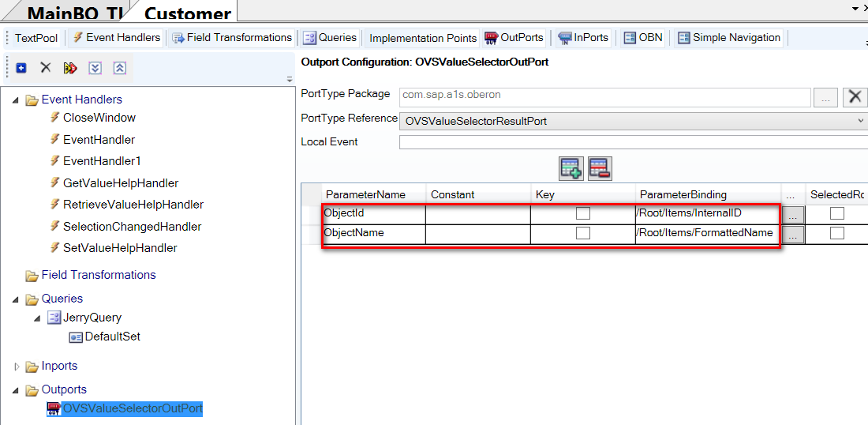This screenshot has height=425, width=868.
Task: Click the lightning icon beside GetValueHelpHandler
Action: (x=54, y=182)
